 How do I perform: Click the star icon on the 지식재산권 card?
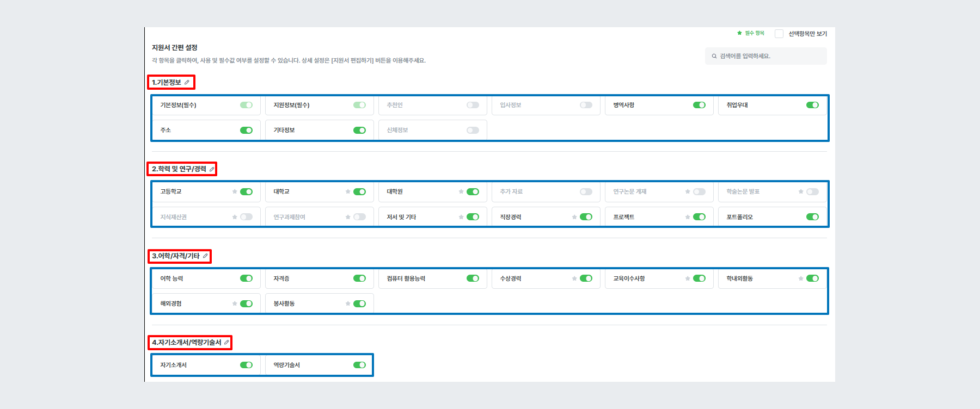pyautogui.click(x=235, y=217)
